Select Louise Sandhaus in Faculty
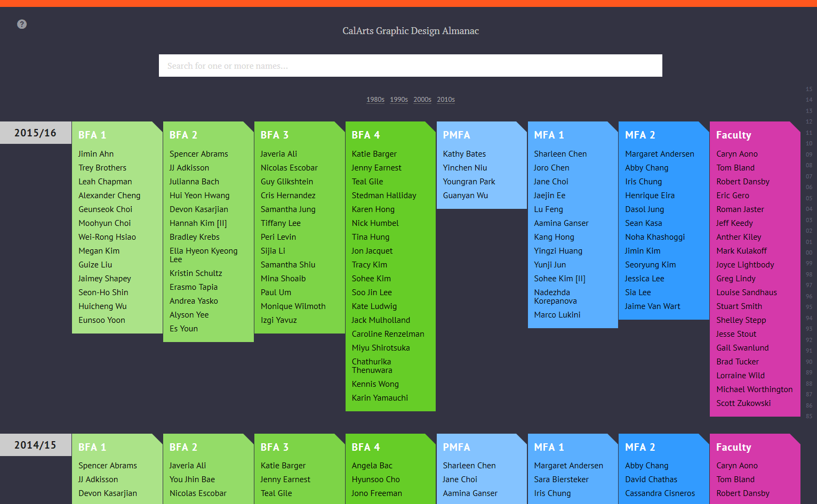Viewport: 817px width, 504px height. (x=747, y=292)
